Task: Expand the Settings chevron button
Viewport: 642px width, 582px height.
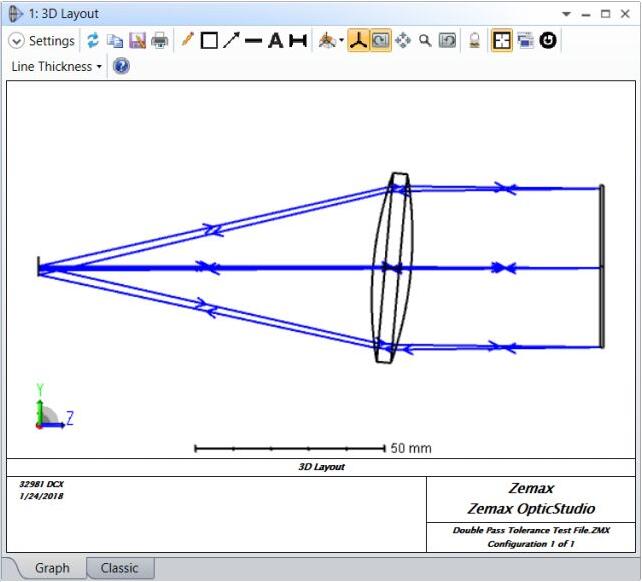Action: pos(16,41)
